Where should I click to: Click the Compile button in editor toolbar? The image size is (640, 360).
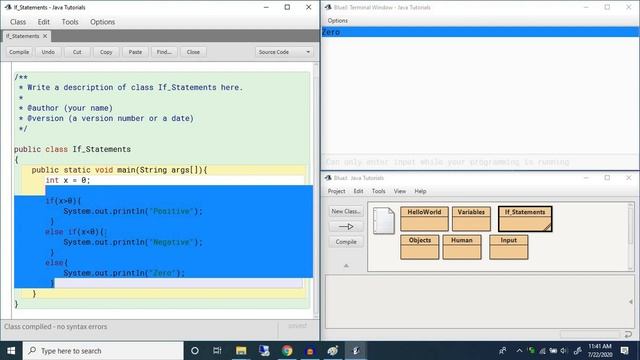coord(19,52)
